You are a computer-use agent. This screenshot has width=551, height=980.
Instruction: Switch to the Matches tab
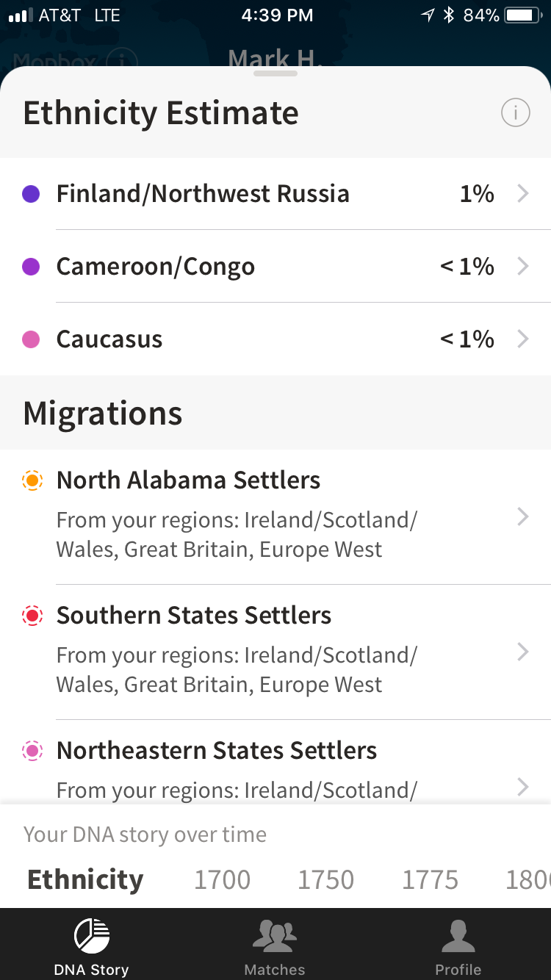click(x=275, y=946)
